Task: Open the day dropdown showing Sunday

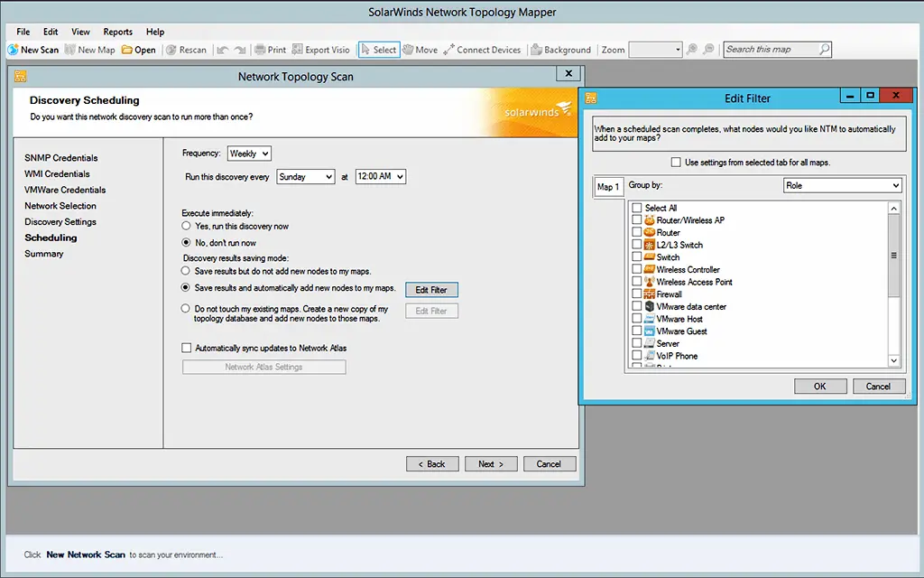Action: 305,177
